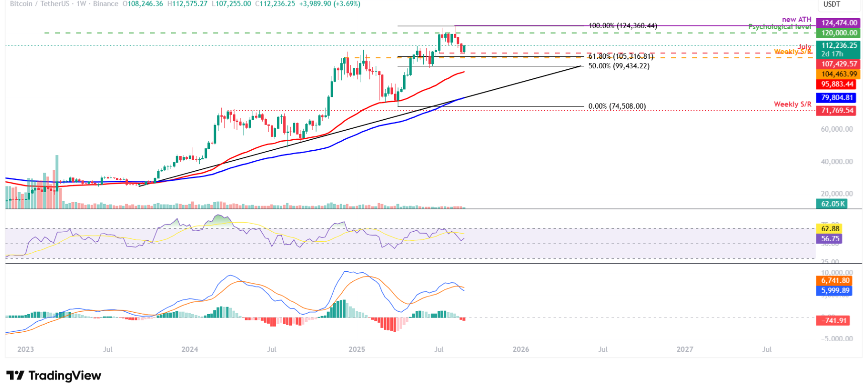Select the blue 79,804.81 moving average label
The width and height of the screenshot is (868, 391).
pos(837,97)
